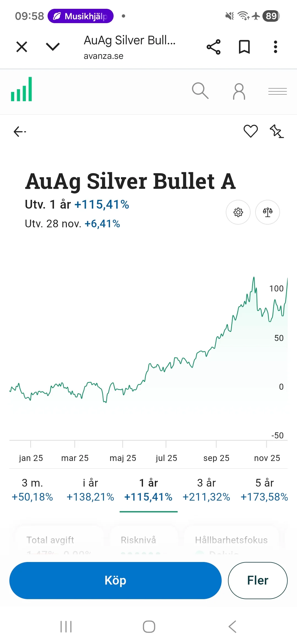Viewport: 297px width, 644px height.
Task: Bookmark this page in browser
Action: [x=244, y=47]
